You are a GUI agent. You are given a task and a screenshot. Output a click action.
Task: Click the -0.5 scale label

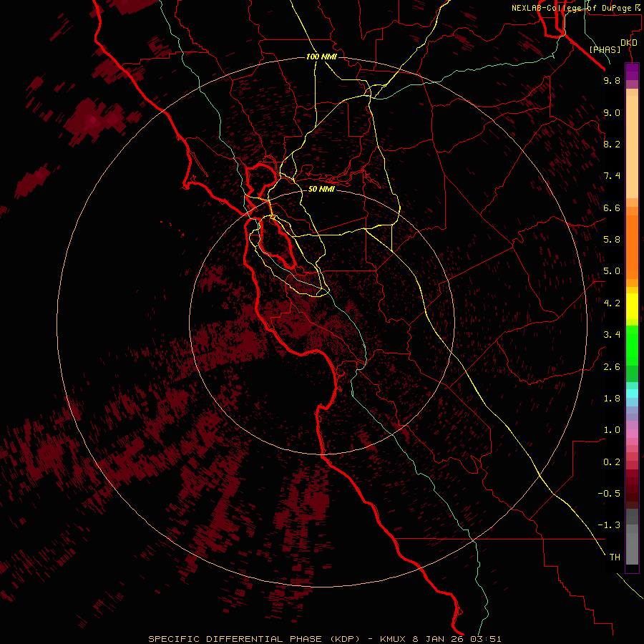[609, 494]
